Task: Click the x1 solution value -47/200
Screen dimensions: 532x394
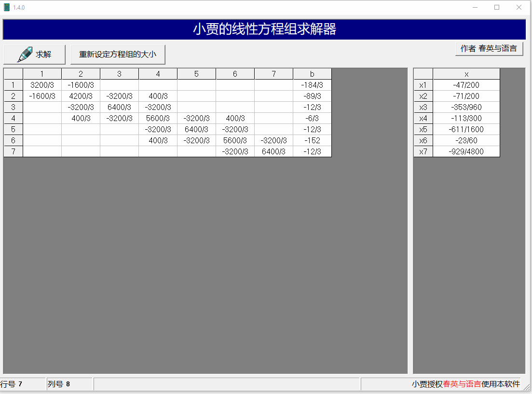Action: (x=466, y=85)
